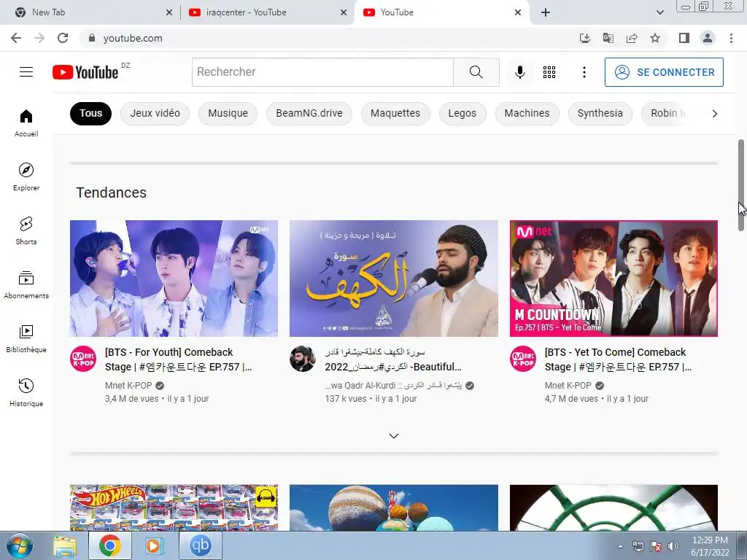Open qBittorrent from the taskbar

(200, 545)
